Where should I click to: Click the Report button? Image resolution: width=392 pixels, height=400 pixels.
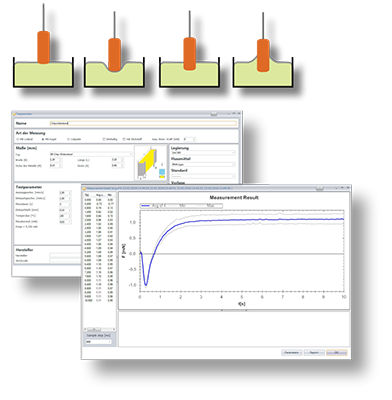tap(314, 352)
